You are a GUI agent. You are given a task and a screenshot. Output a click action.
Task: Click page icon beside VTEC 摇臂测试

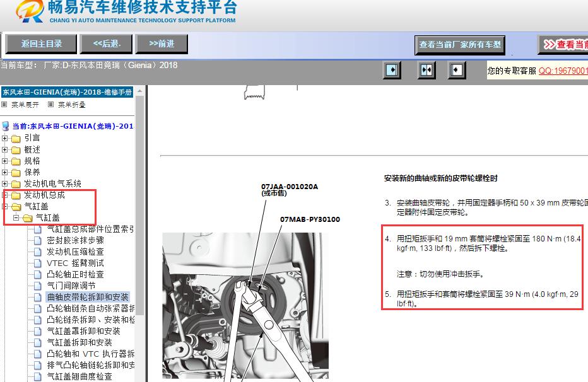(37, 263)
